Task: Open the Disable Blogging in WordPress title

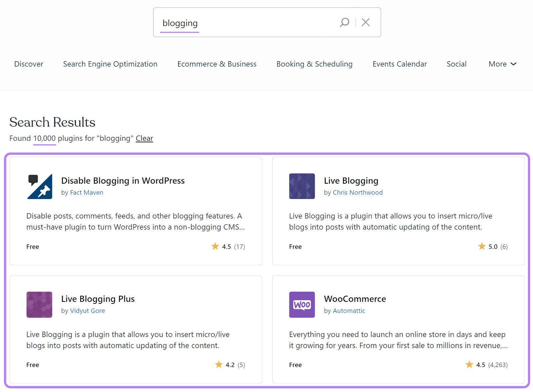Action: tap(123, 181)
